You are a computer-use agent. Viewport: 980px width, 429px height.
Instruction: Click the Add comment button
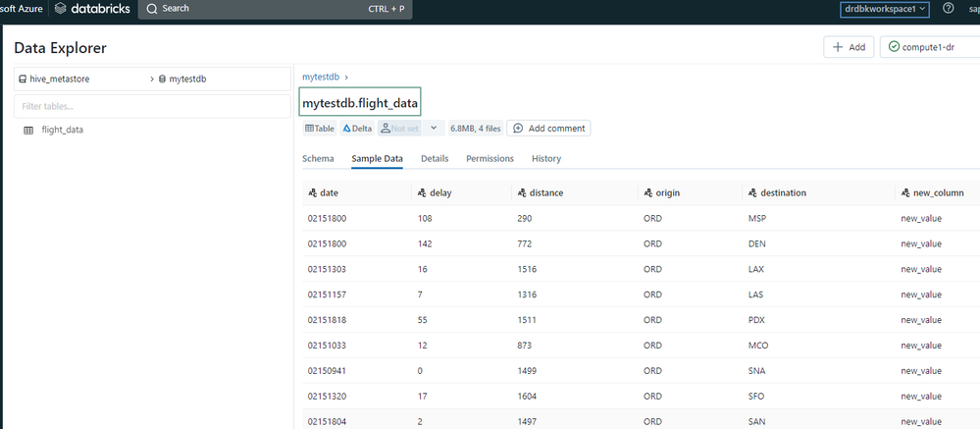pyautogui.click(x=548, y=129)
